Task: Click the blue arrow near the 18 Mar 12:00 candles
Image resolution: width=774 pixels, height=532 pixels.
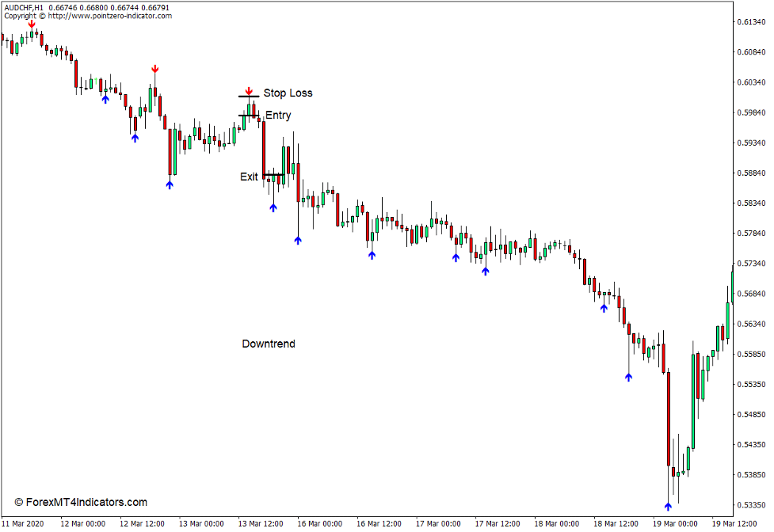Action: [629, 378]
